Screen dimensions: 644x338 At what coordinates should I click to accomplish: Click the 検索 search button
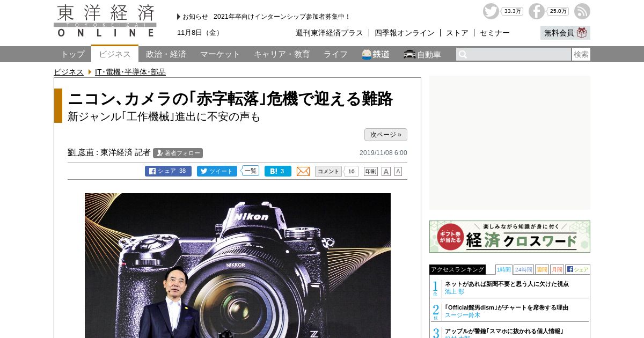coord(581,54)
